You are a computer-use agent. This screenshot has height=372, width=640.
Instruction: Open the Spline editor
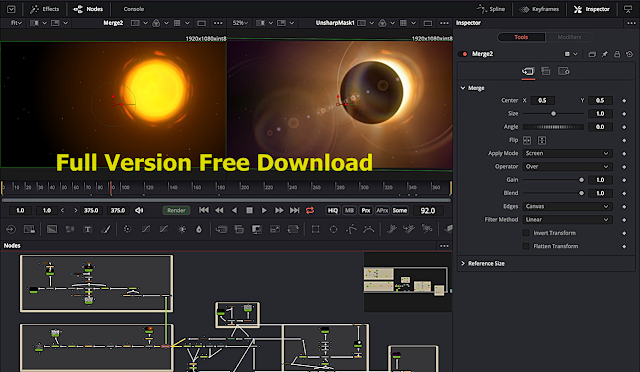click(491, 9)
